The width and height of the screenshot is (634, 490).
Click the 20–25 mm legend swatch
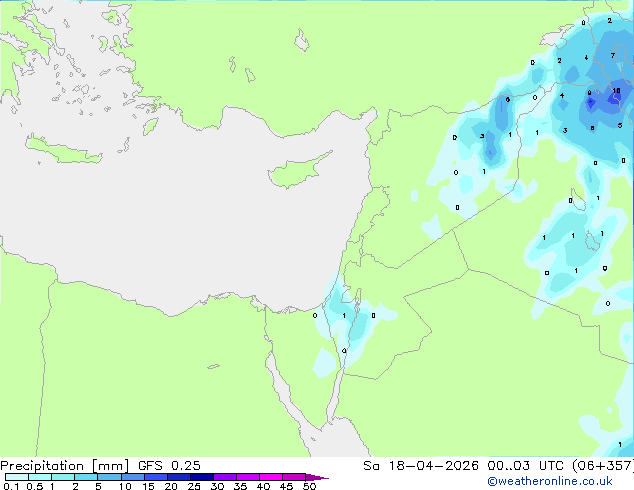click(x=179, y=477)
